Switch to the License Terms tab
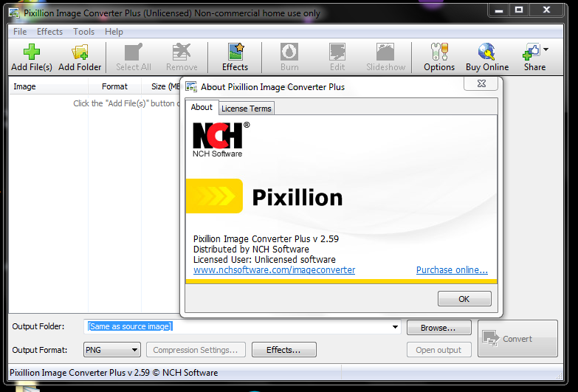The image size is (578, 392). coord(247,109)
